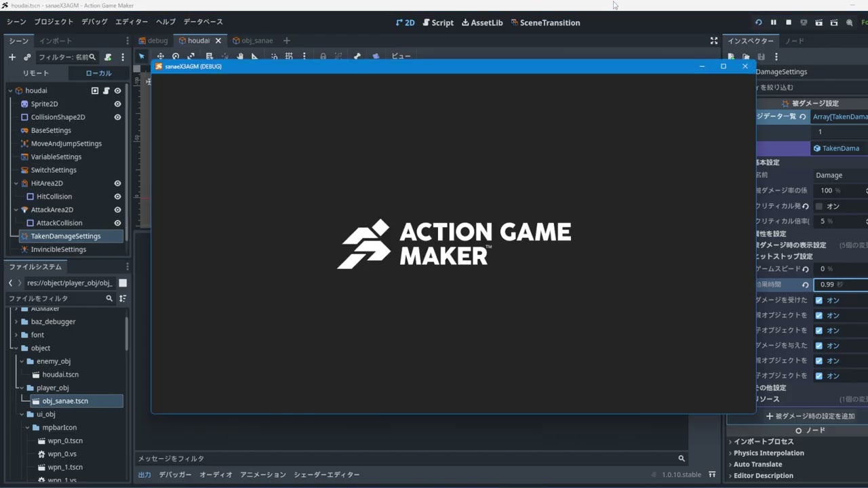
Task: Uncheck the ダメージを与えた checkbox
Action: 819,346
